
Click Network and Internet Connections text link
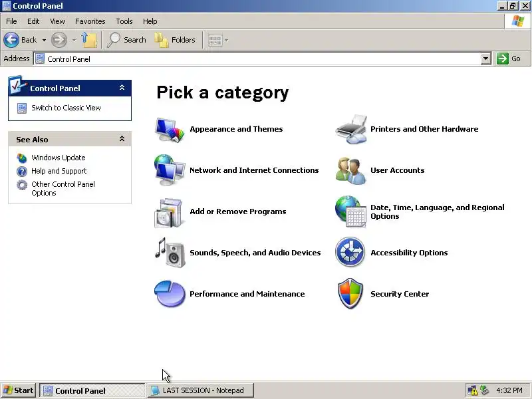pos(254,170)
